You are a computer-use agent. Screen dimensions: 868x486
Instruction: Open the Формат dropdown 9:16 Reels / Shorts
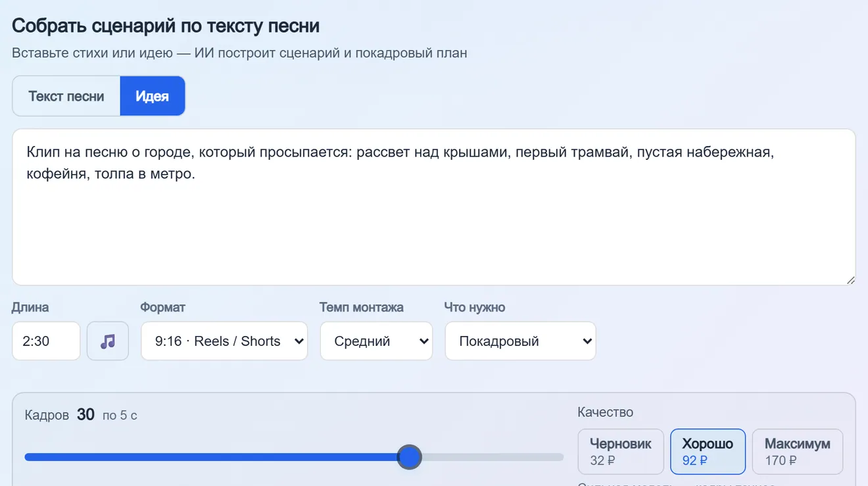tap(224, 341)
